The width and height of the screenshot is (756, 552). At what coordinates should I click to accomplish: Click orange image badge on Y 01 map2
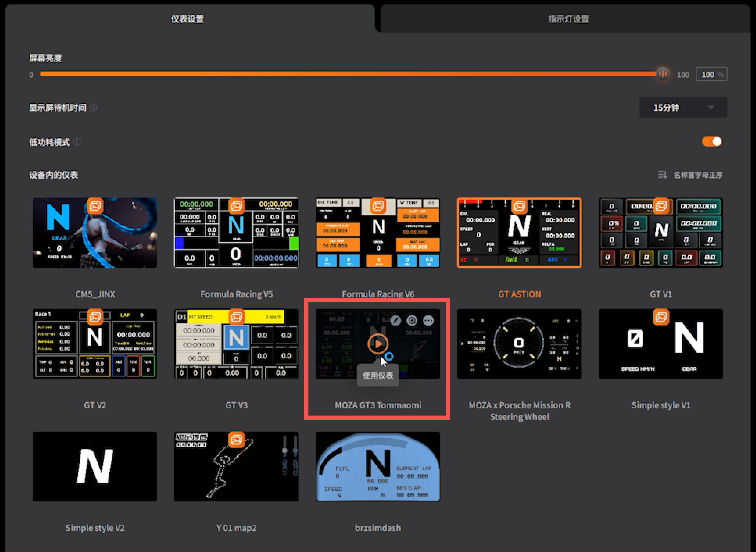236,440
